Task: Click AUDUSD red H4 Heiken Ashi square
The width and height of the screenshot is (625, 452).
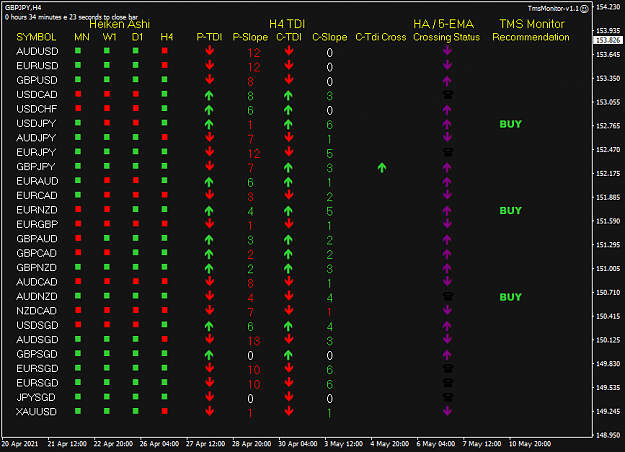Action: tap(165, 51)
